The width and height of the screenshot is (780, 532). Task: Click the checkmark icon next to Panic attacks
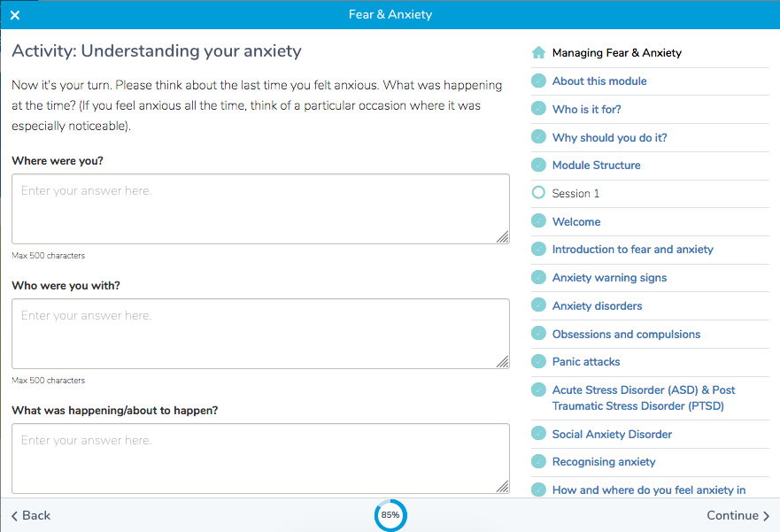point(538,362)
